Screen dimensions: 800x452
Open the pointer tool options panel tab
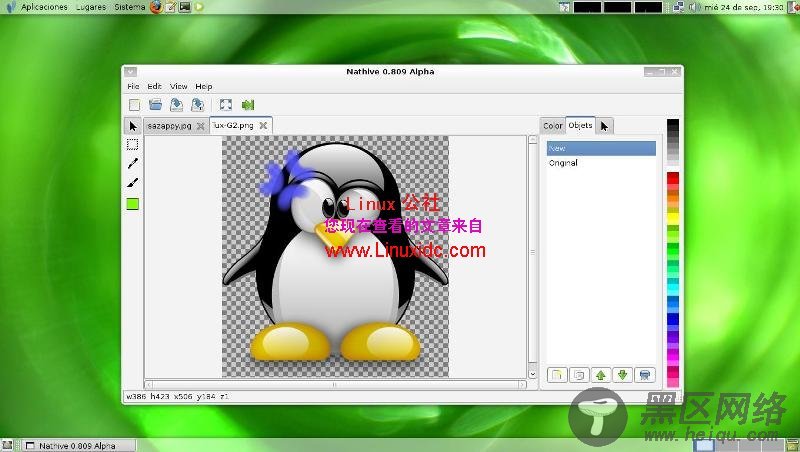point(605,126)
